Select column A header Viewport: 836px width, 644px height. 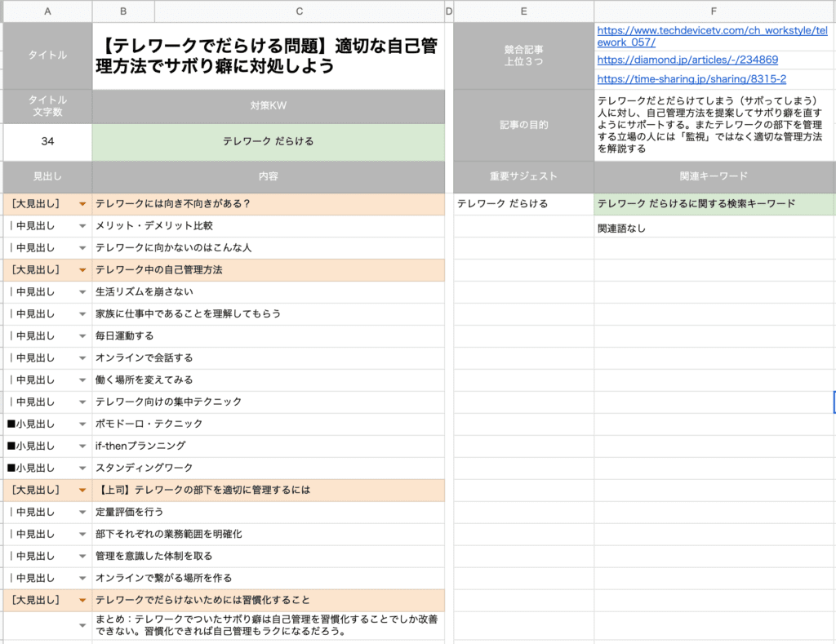click(x=47, y=11)
